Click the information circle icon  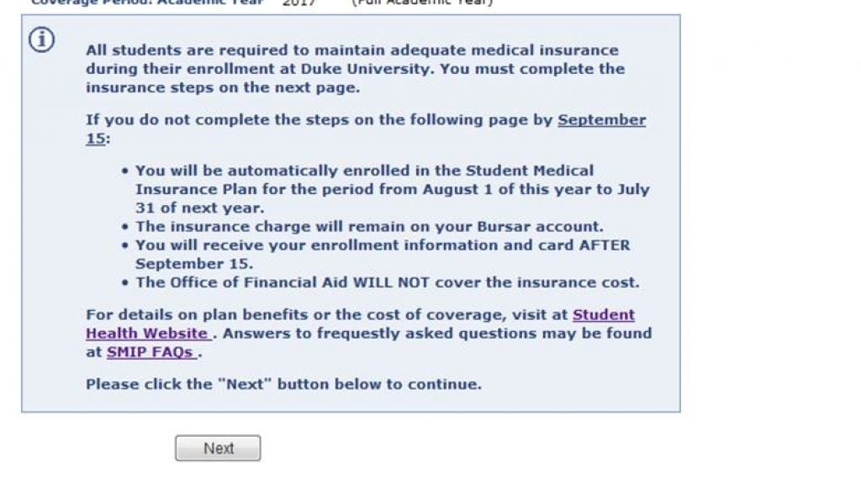click(42, 40)
